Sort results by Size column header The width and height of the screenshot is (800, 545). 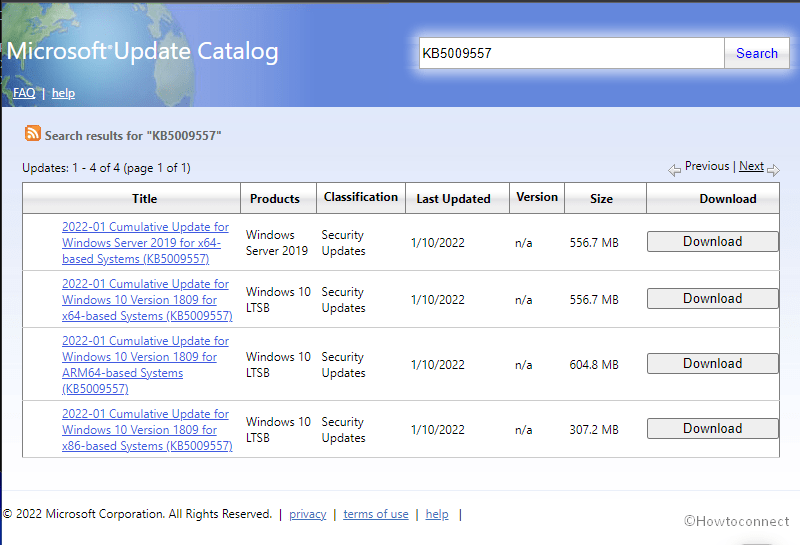click(601, 199)
